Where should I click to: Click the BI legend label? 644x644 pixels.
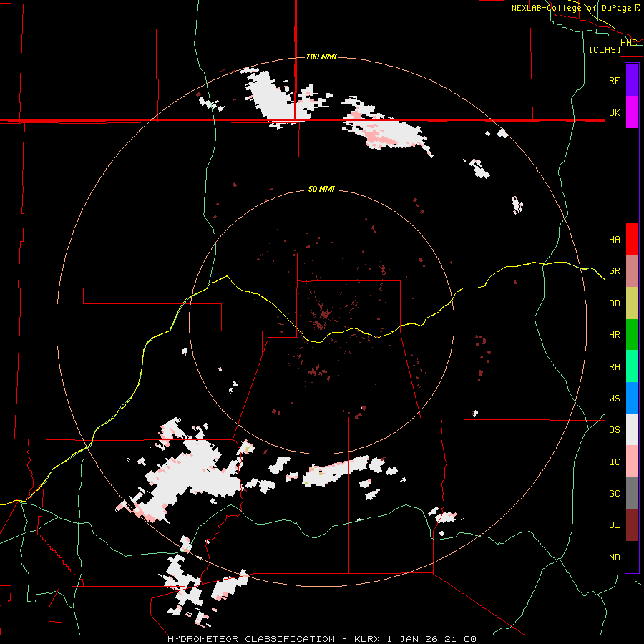(x=614, y=525)
